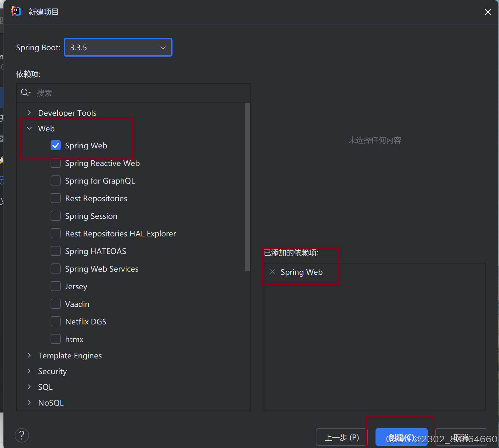Check Spring Reactive Web
Viewport: 499px width, 448px height.
56,163
